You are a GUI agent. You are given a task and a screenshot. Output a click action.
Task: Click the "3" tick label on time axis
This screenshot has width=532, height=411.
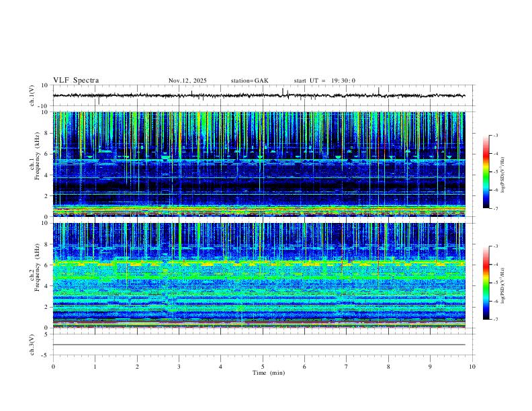click(x=179, y=367)
